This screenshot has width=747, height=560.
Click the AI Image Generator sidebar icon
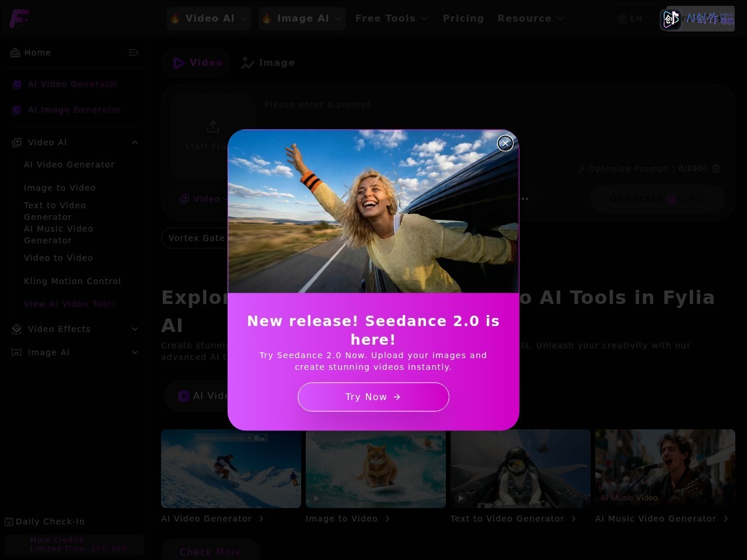coord(16,110)
